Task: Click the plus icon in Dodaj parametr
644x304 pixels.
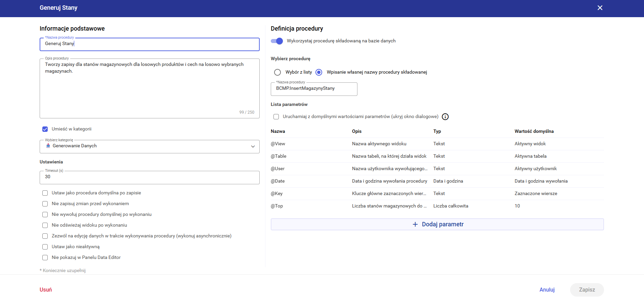Action: pos(415,224)
